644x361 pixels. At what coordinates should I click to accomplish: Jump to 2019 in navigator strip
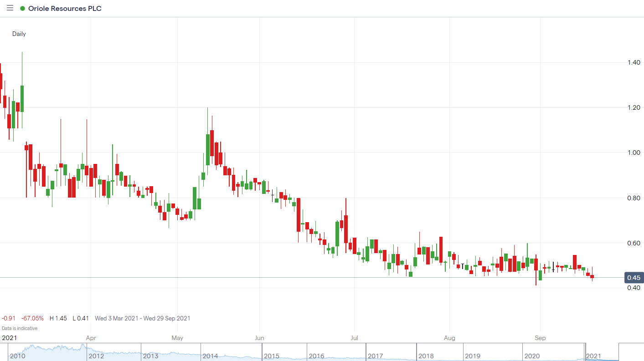(472, 356)
